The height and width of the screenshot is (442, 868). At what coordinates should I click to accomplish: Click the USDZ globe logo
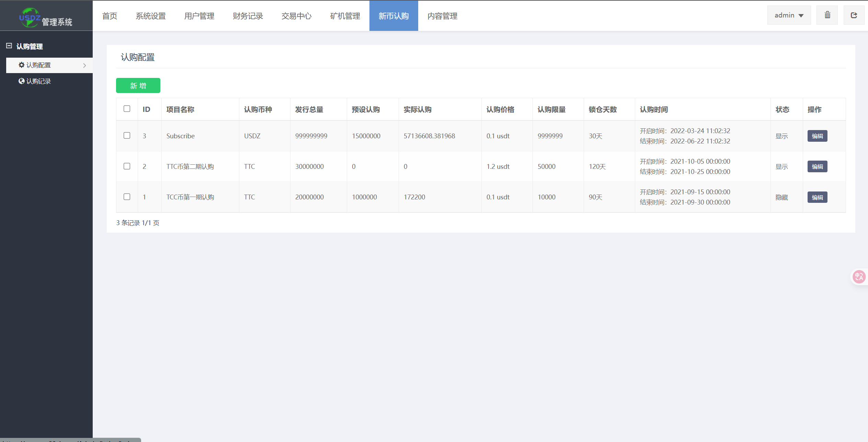click(x=30, y=17)
